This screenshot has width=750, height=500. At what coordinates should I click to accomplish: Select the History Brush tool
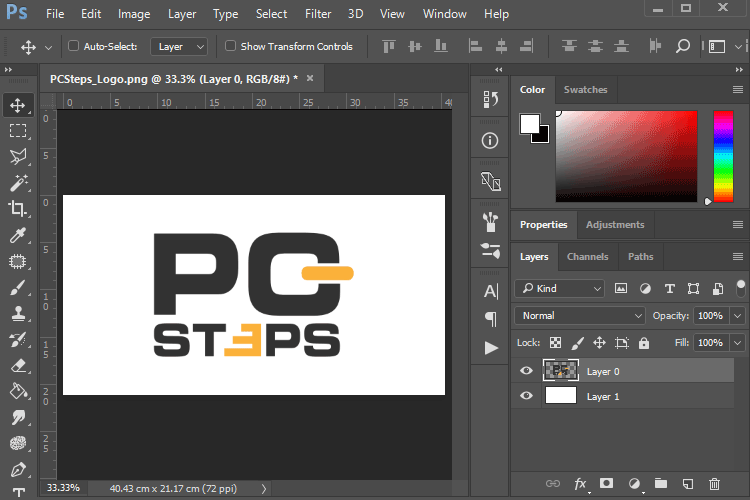(18, 340)
